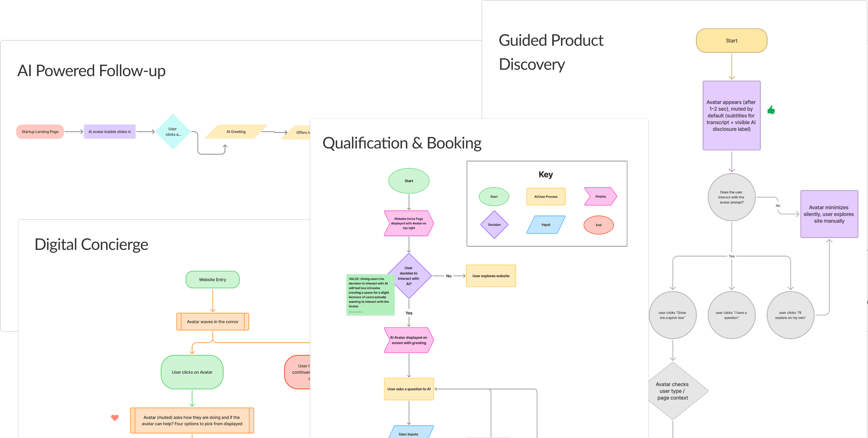This screenshot has height=438, width=868.
Task: Click Avatar minimizes silently purple box
Action: click(829, 214)
